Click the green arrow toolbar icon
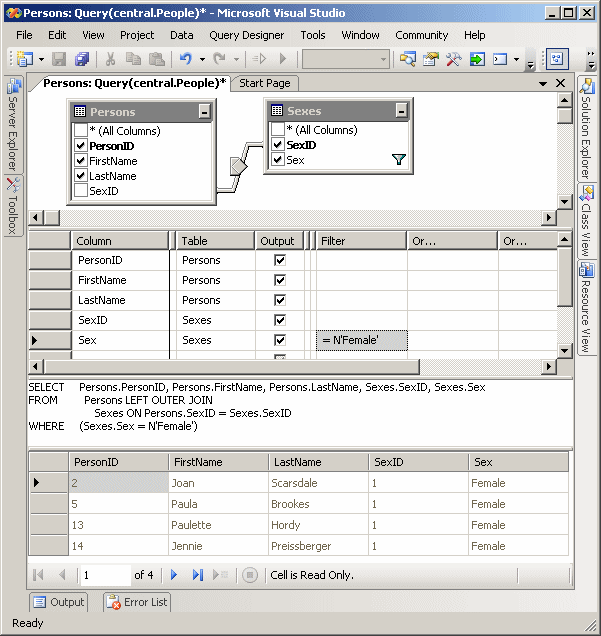 (x=477, y=59)
